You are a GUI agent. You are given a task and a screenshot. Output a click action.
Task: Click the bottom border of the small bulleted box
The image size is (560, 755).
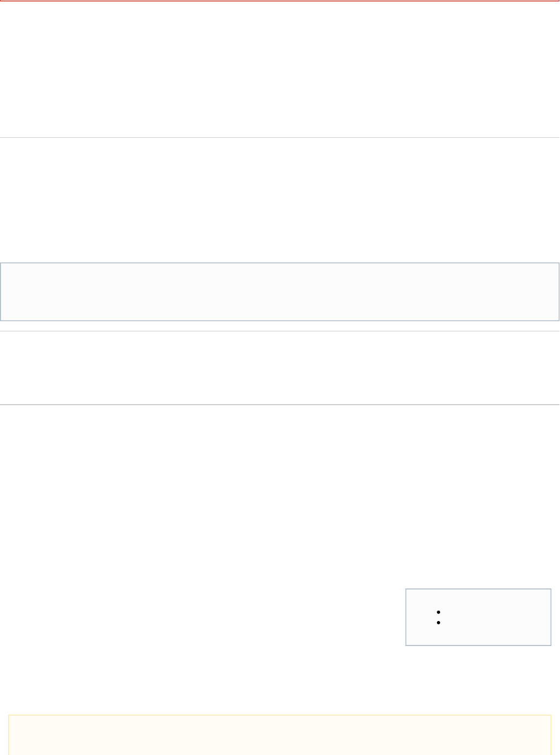coord(478,645)
